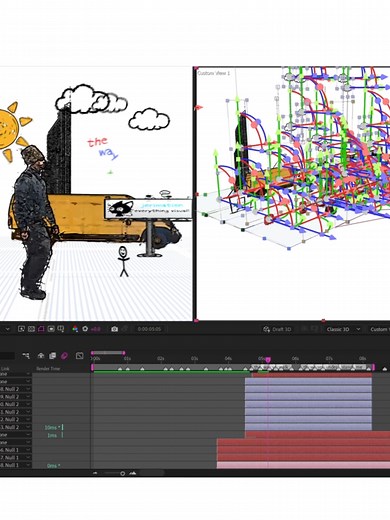The width and height of the screenshot is (390, 520).
Task: Select the red layer bar in '6. Null 1' row
Action: 303,450
